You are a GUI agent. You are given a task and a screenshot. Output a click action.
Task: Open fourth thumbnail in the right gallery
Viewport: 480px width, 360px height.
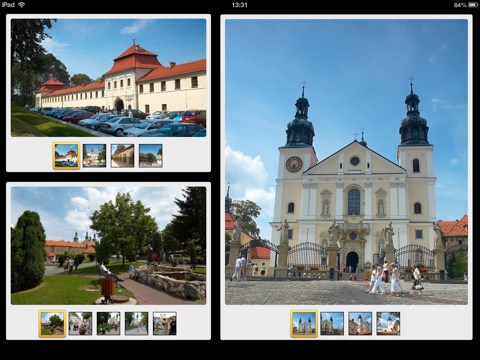(388, 324)
